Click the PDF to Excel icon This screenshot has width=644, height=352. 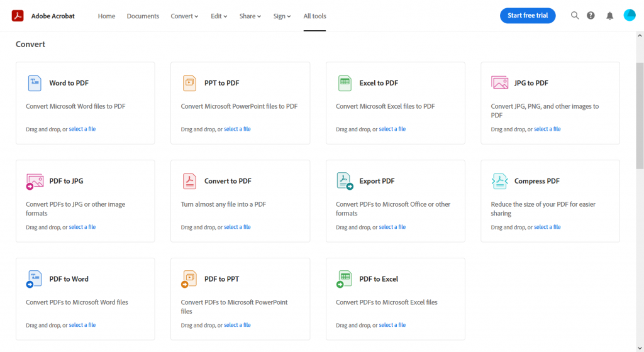click(x=345, y=279)
